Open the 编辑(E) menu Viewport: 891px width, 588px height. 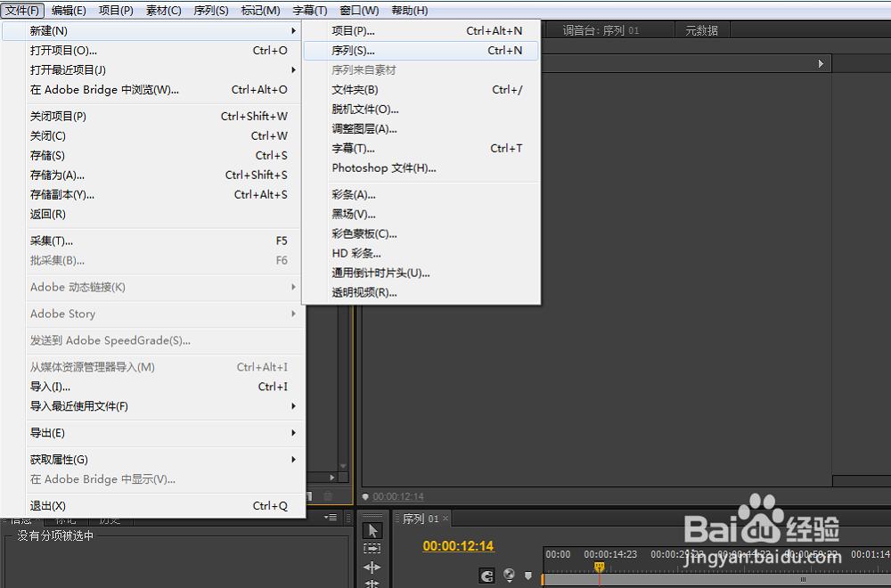point(69,10)
